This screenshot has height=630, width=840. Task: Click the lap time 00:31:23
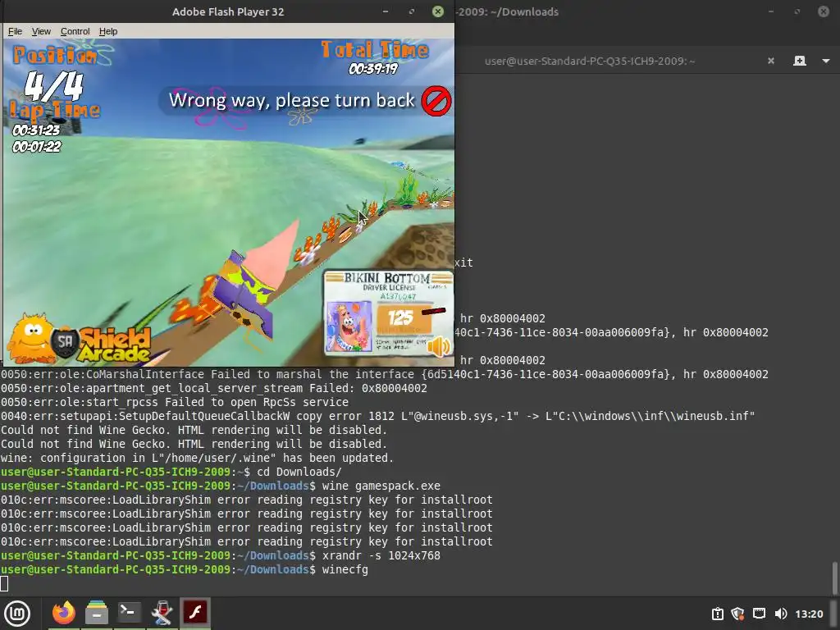click(x=36, y=130)
